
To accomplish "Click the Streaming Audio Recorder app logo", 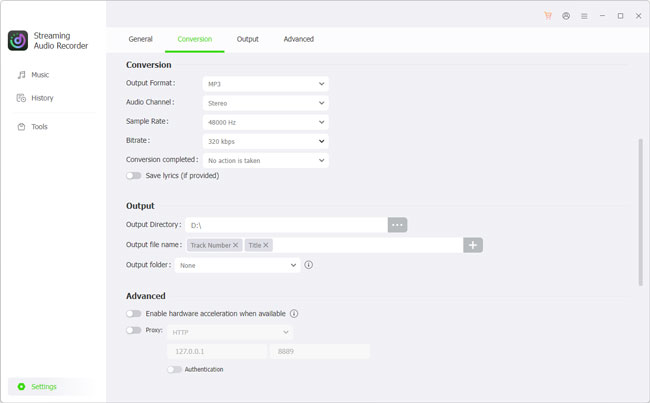I will tap(18, 41).
